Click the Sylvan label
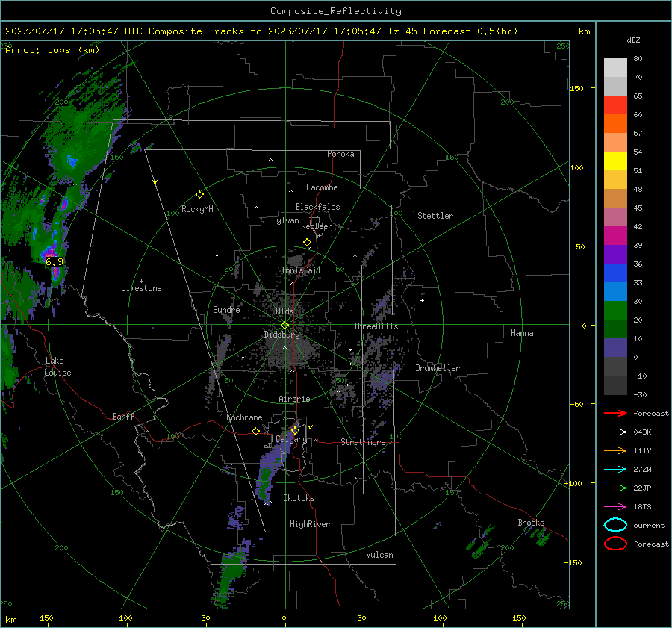Viewport: 672px width, 628px height. click(x=285, y=220)
